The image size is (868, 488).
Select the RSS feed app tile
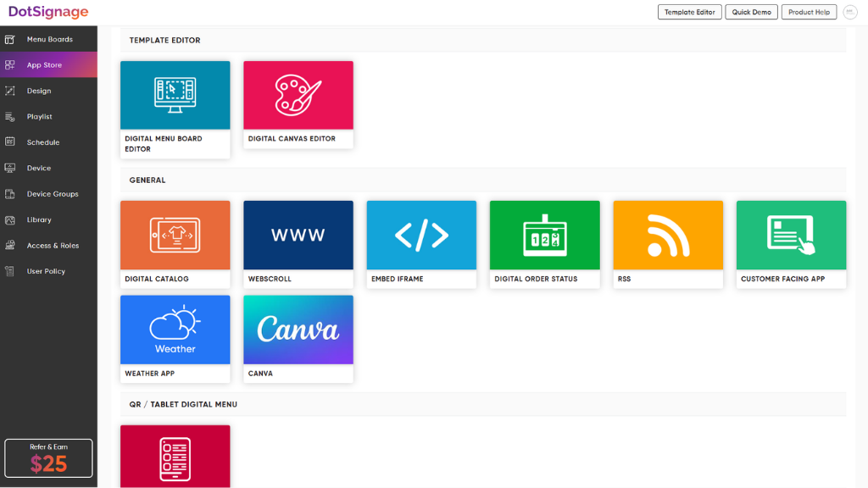pos(668,244)
